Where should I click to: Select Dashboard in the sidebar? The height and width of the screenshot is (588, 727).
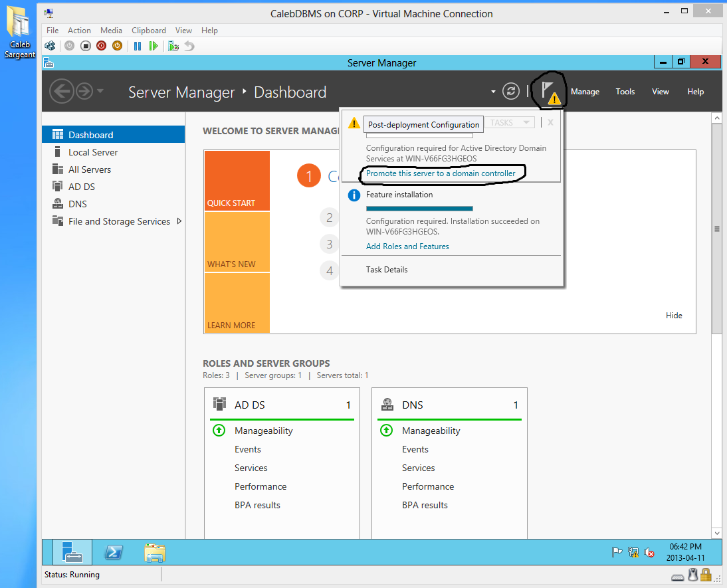(113, 134)
